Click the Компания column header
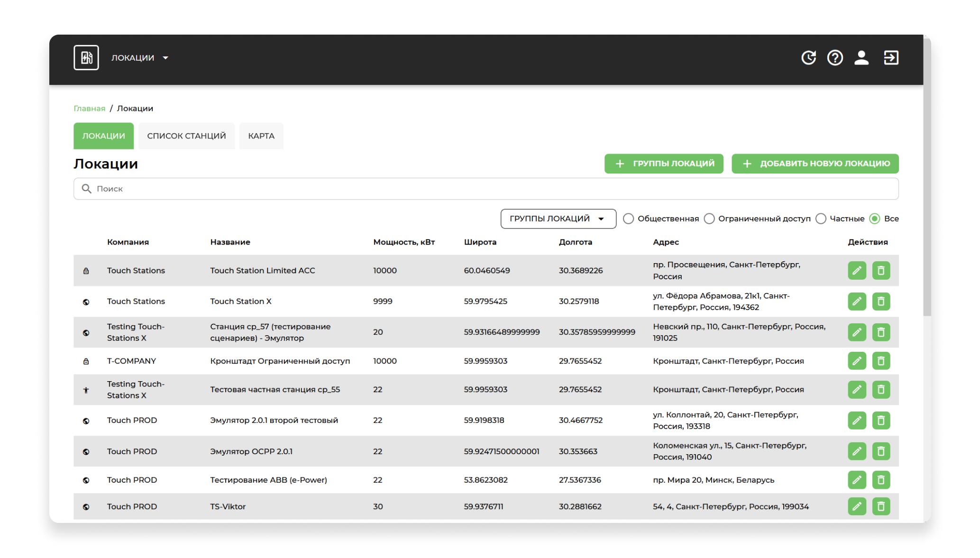This screenshot has height=558, width=980. [128, 242]
